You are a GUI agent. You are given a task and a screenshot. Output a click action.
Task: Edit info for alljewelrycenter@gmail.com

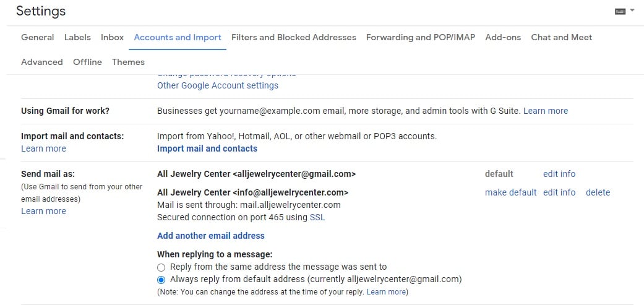[559, 174]
